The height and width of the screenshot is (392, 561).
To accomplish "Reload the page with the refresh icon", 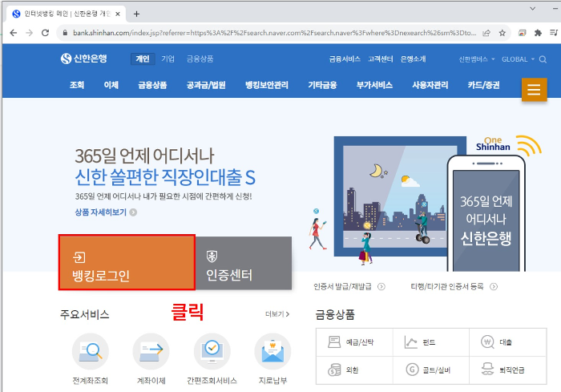I will pyautogui.click(x=45, y=33).
